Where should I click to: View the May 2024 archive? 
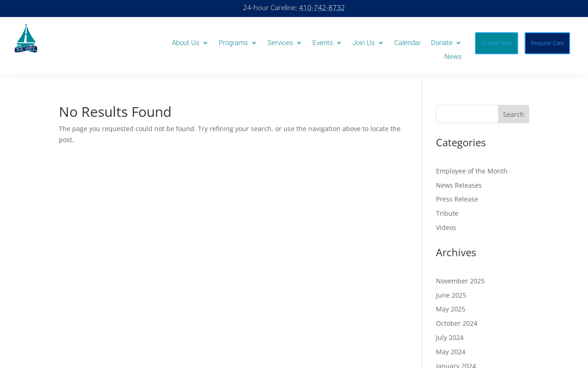[x=451, y=352]
